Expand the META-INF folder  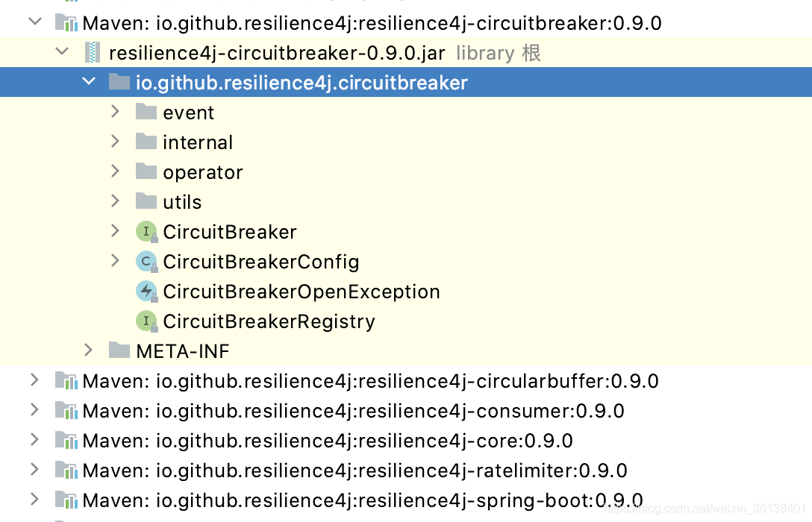pyautogui.click(x=89, y=350)
